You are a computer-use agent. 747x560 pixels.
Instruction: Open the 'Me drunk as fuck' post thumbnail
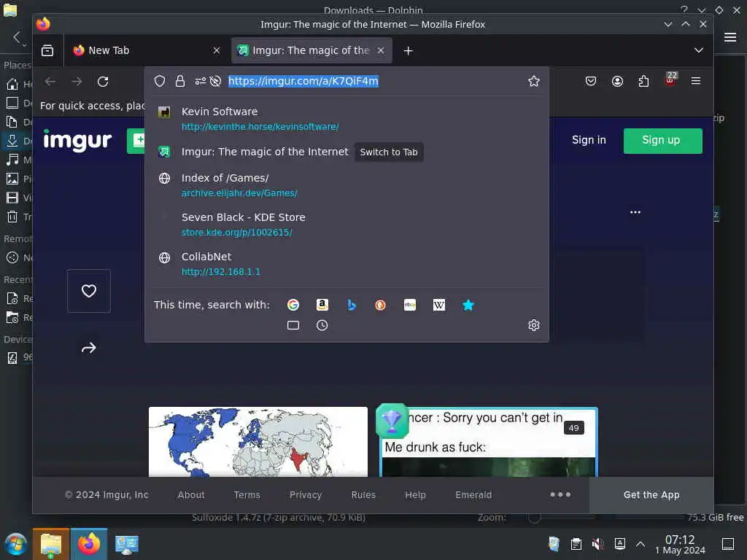489,442
